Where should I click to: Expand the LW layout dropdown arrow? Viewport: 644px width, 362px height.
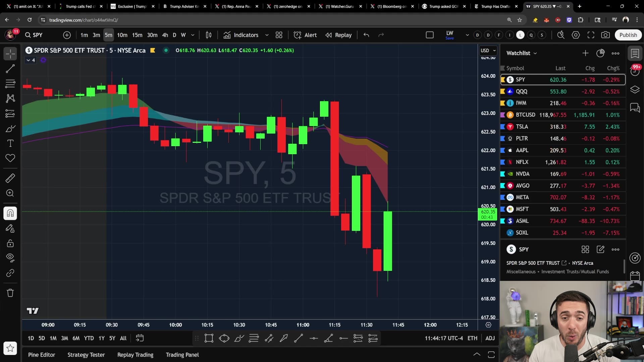coord(467,35)
